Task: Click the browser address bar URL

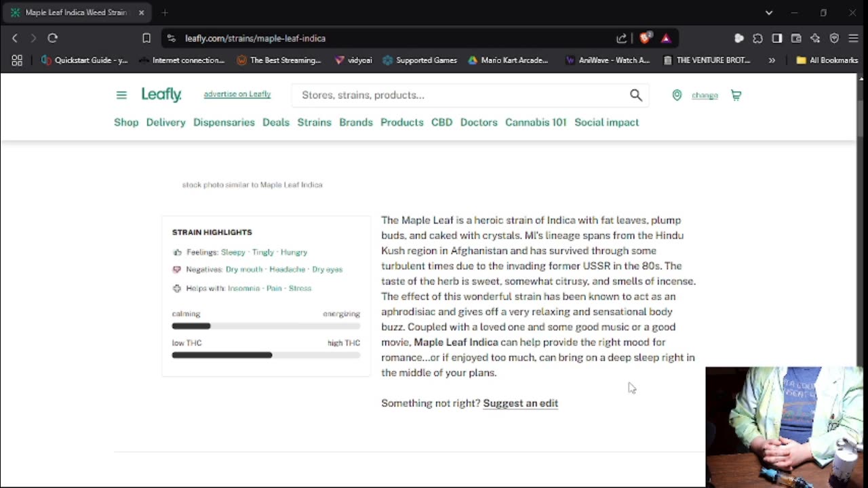Action: coord(256,38)
